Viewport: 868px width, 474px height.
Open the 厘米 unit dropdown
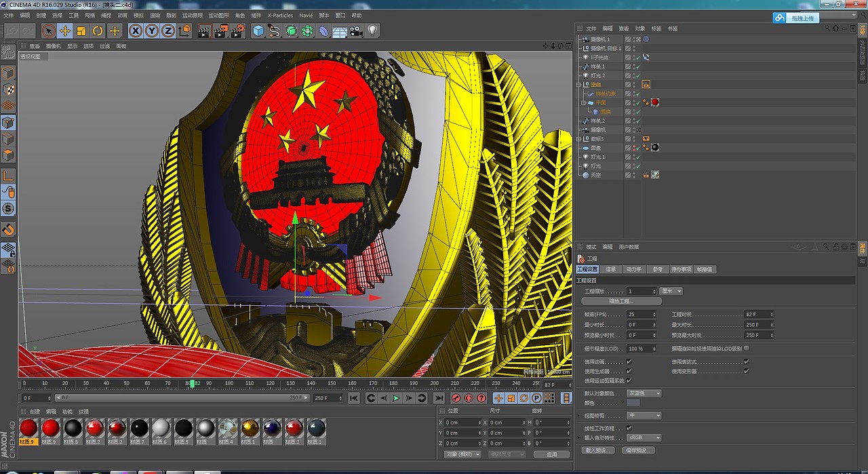[671, 291]
